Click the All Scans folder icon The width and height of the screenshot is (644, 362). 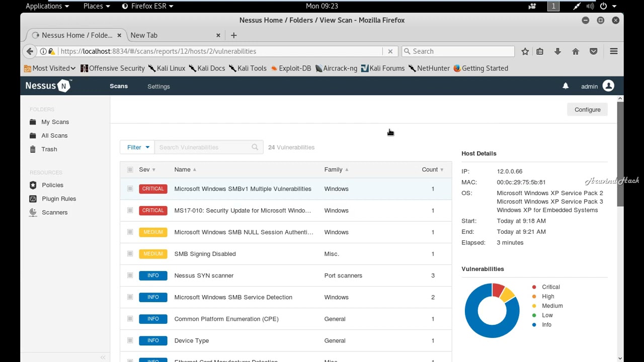click(33, 135)
